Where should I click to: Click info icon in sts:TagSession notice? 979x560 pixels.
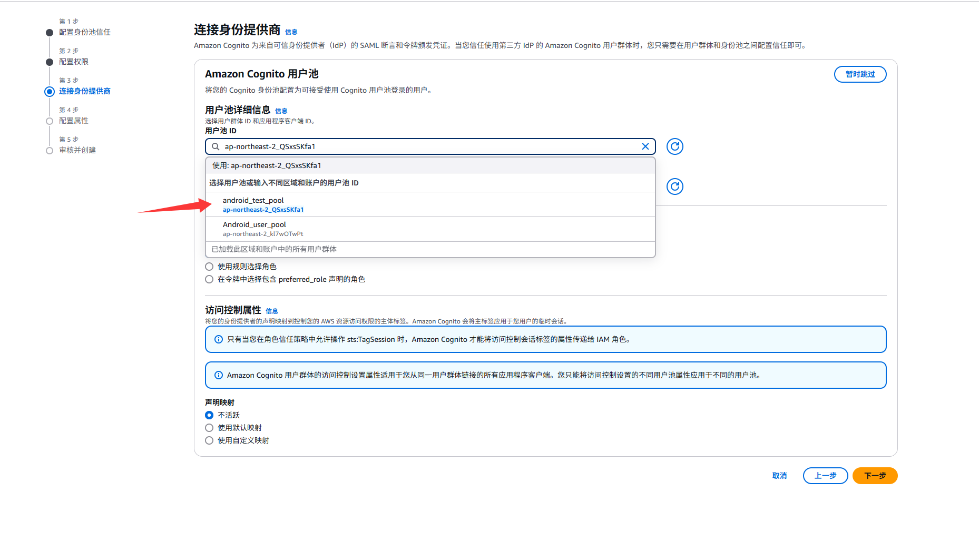(x=219, y=339)
